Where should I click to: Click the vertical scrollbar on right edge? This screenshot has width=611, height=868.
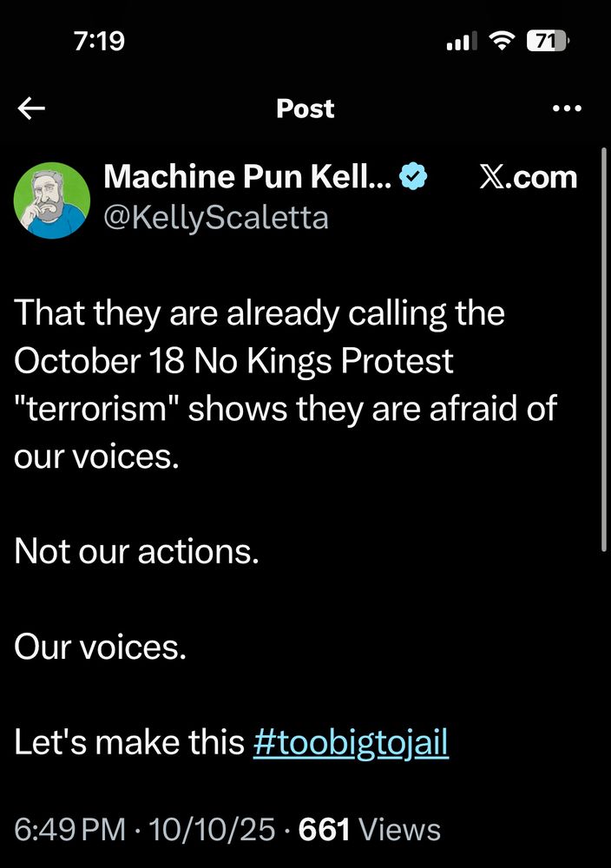(x=605, y=347)
